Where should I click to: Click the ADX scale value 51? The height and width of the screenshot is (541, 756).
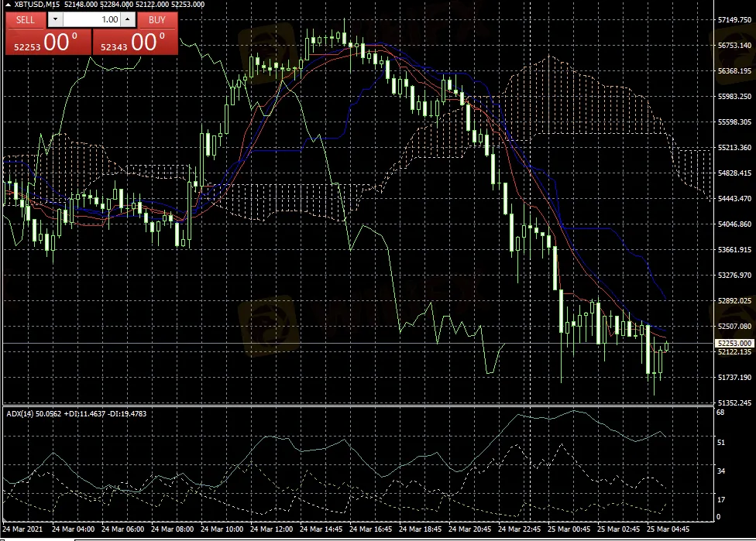(720, 442)
